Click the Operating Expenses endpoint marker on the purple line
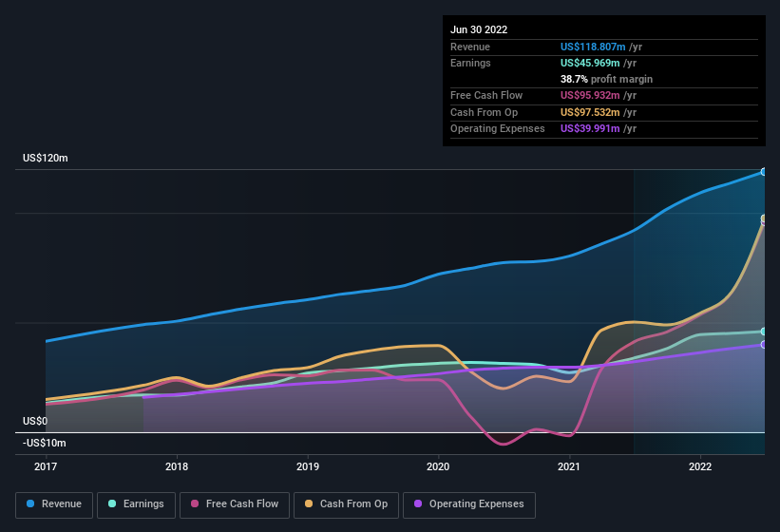780x532 pixels. (x=764, y=345)
